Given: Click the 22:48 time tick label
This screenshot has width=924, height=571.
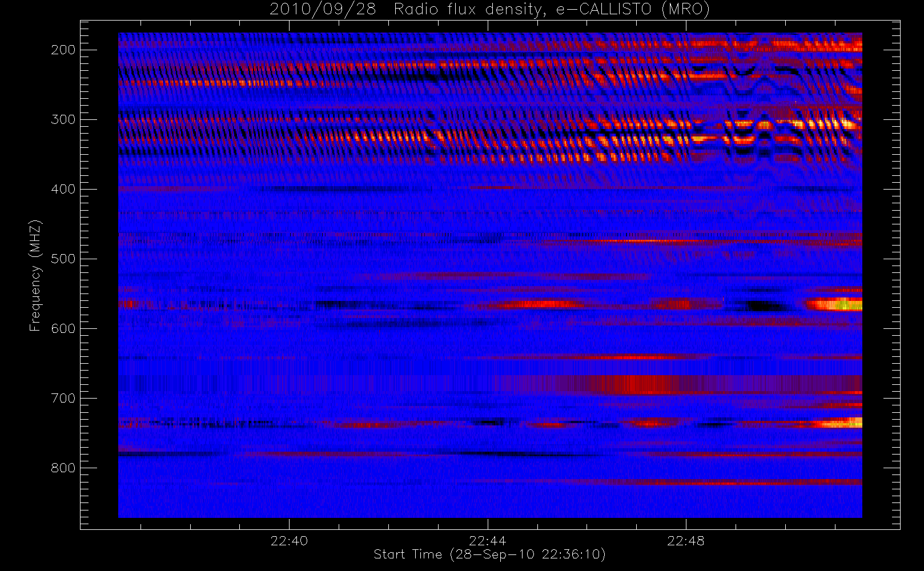Looking at the screenshot, I should (686, 541).
